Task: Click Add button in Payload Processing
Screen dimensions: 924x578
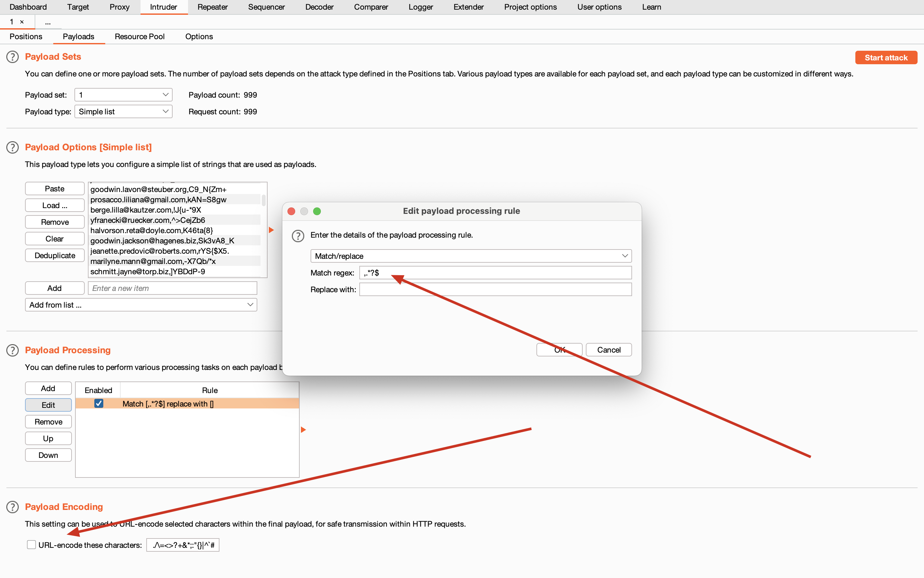Action: (48, 389)
